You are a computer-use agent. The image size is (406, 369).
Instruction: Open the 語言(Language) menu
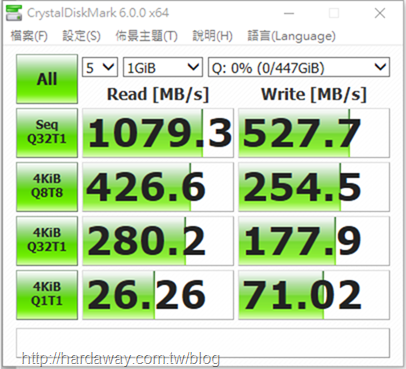click(x=291, y=36)
